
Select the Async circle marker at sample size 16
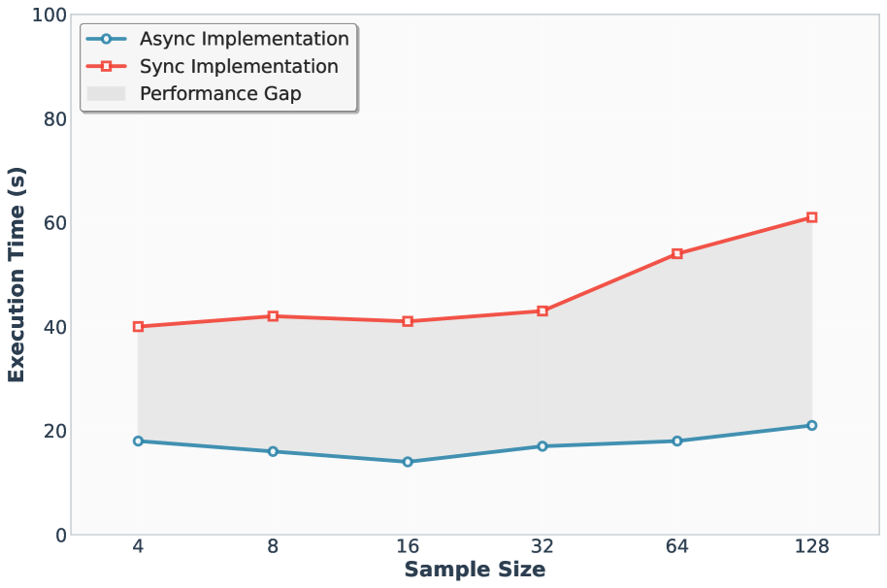408,462
